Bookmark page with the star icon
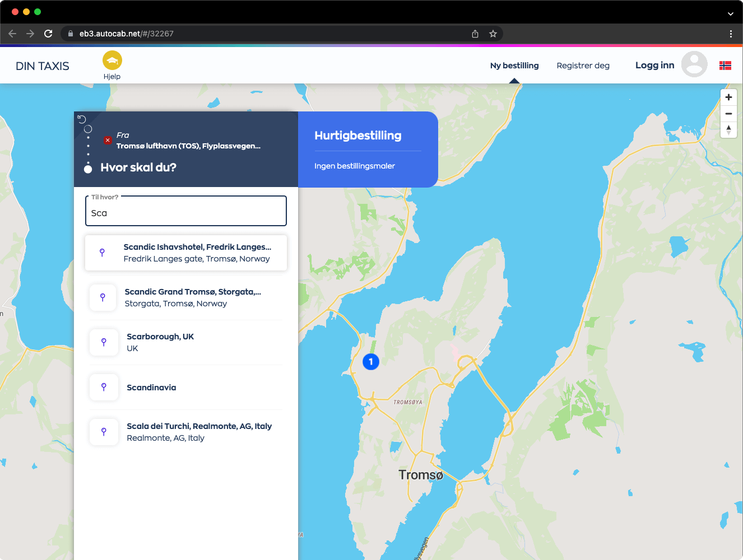Viewport: 743px width, 560px height. tap(493, 34)
